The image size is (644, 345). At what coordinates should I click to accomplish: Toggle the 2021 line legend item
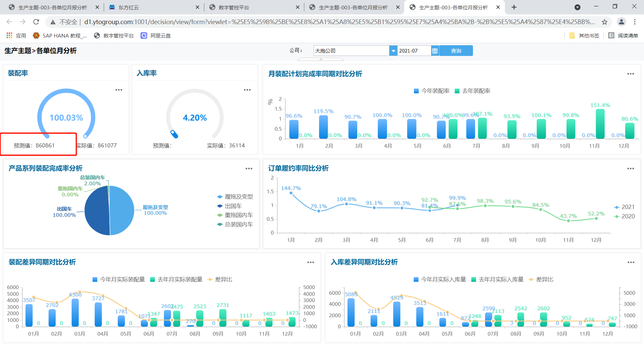pos(624,207)
